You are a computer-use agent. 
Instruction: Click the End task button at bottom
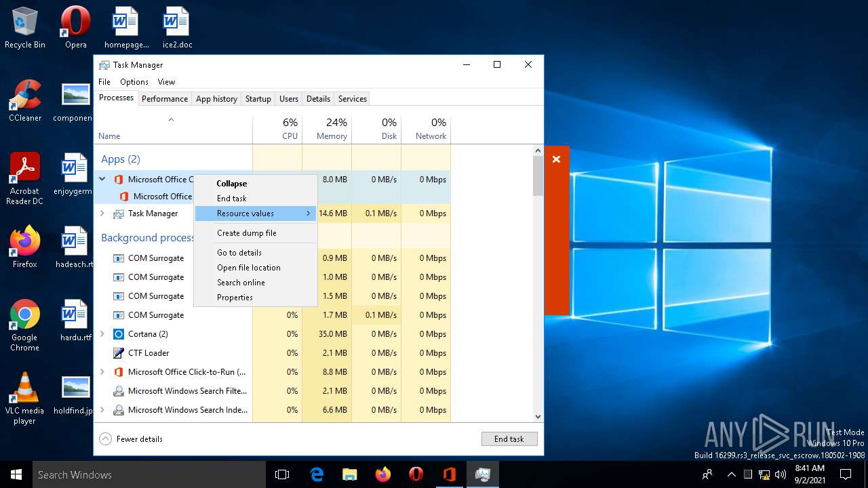tap(509, 439)
